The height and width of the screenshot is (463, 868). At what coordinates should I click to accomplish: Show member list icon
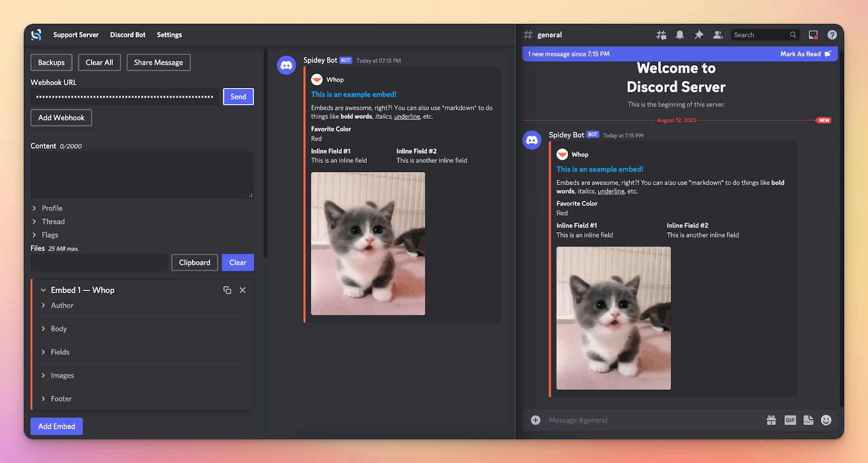click(718, 35)
